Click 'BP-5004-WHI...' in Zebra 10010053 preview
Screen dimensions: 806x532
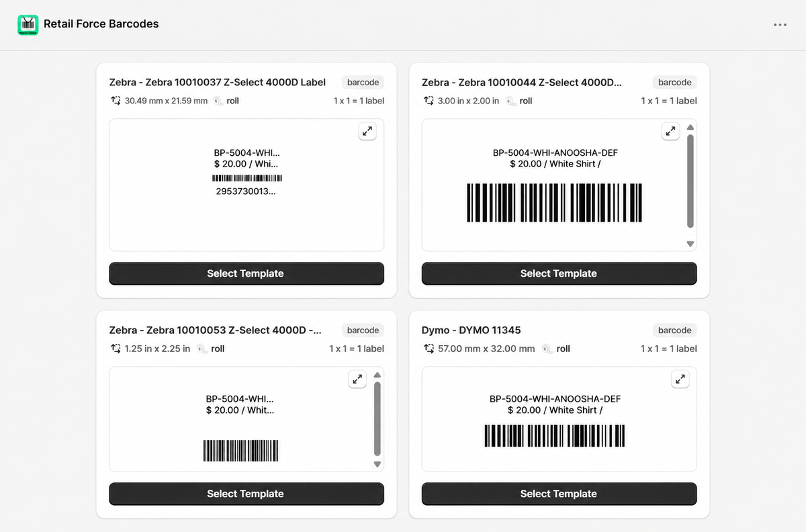(240, 399)
